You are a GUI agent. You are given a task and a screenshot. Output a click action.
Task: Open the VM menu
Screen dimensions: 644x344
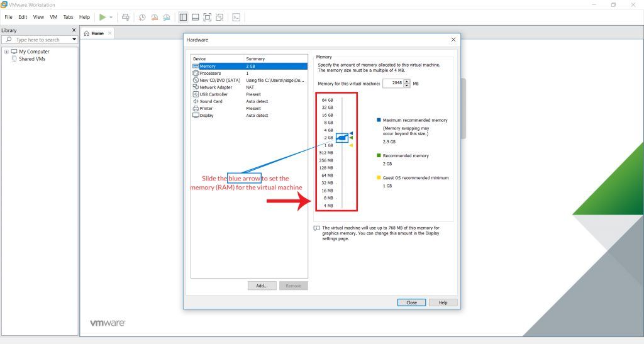(x=53, y=17)
